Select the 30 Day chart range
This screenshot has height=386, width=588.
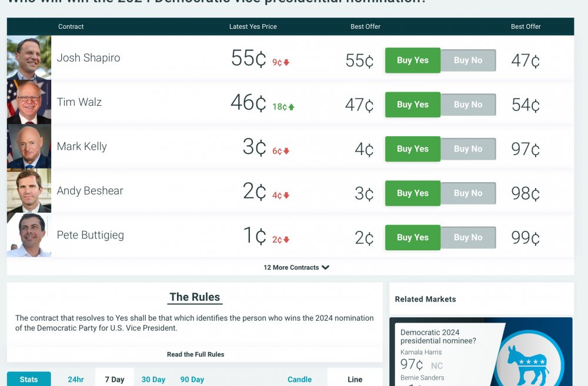coord(153,380)
